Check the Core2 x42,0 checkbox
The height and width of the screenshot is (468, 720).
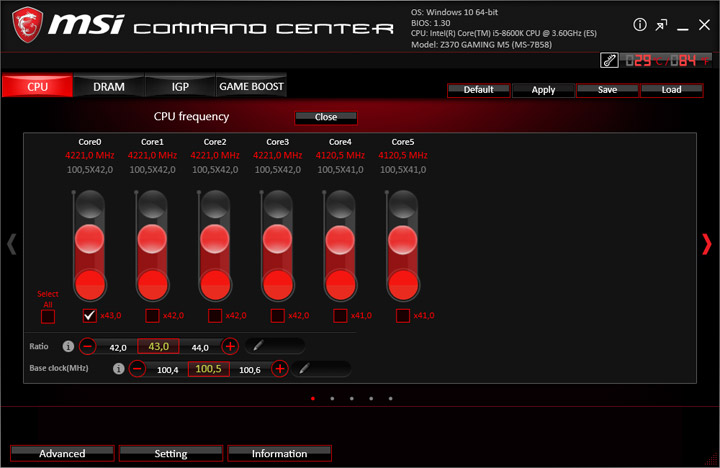[x=215, y=316]
